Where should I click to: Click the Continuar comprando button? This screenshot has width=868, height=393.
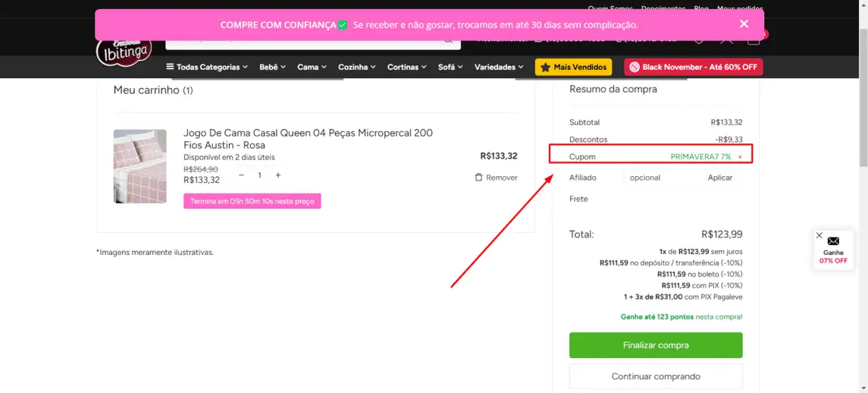[x=656, y=376]
